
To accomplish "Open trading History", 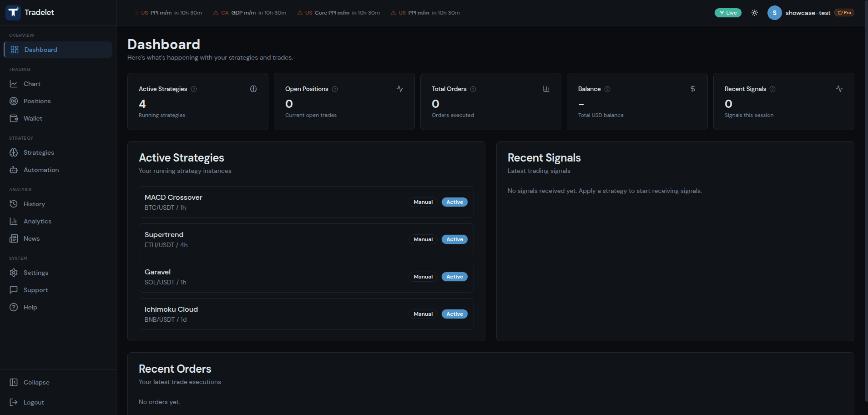I will pyautogui.click(x=35, y=204).
